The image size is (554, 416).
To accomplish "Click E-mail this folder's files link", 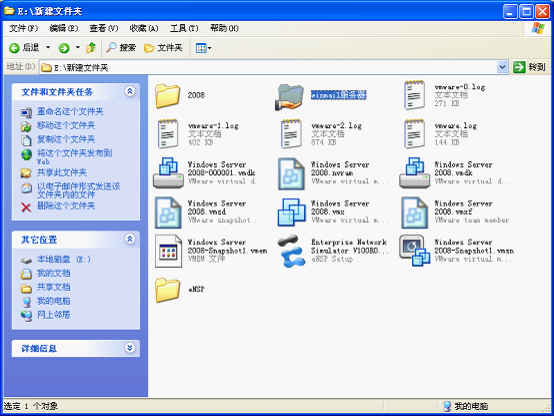I will (x=78, y=190).
